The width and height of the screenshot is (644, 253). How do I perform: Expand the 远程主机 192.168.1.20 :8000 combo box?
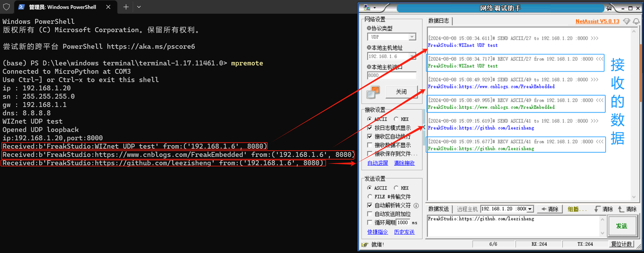pyautogui.click(x=530, y=209)
